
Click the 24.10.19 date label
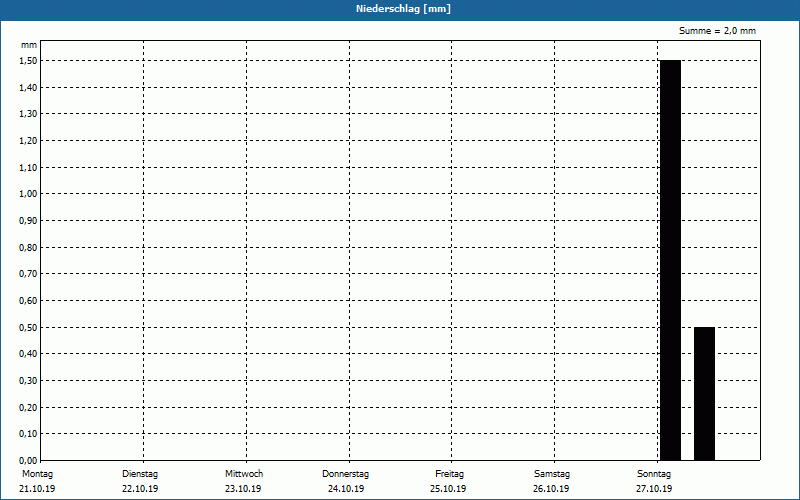346,489
